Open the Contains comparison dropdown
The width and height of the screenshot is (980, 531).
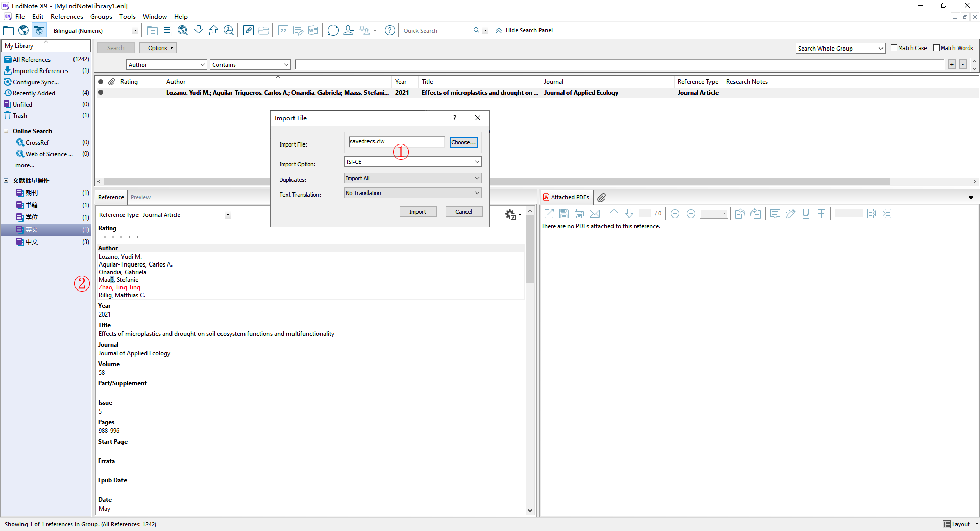click(x=250, y=65)
